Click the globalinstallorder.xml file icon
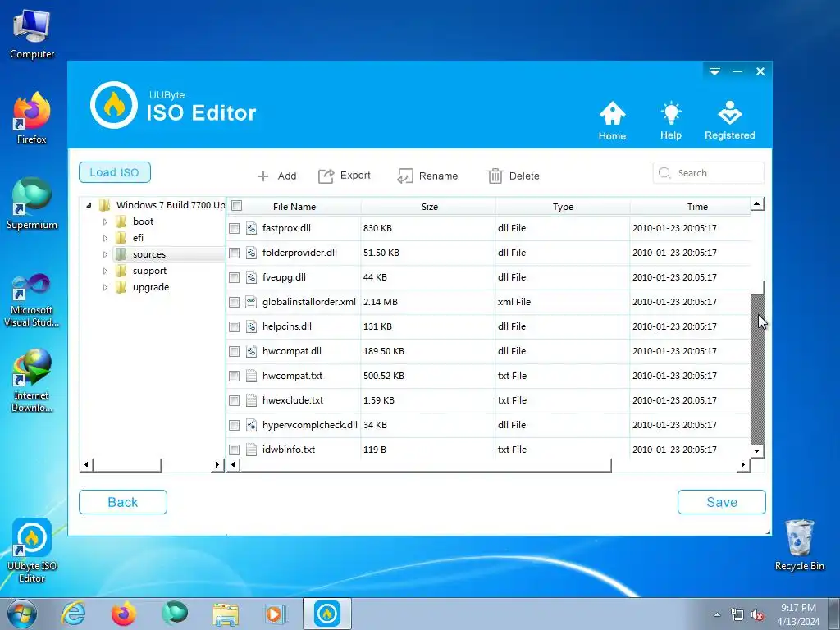Screen dimensions: 840x630 pos(251,302)
